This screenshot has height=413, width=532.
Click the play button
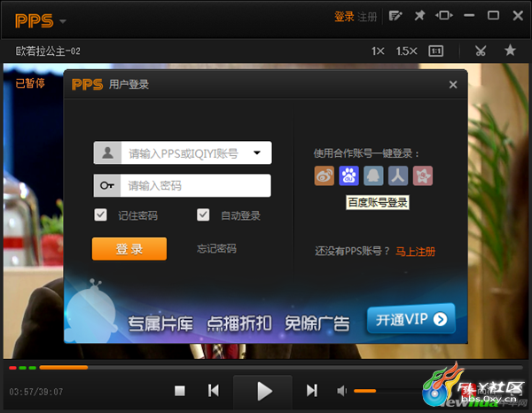(263, 391)
